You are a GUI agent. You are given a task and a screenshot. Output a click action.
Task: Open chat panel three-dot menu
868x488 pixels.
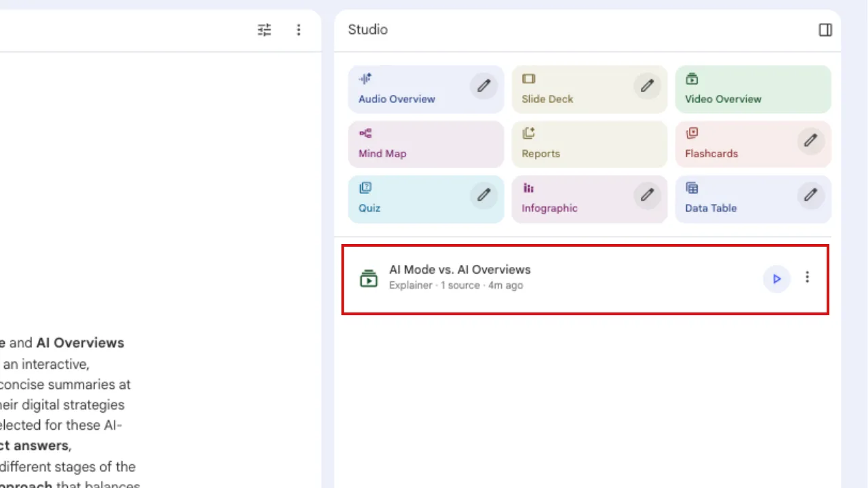point(298,30)
